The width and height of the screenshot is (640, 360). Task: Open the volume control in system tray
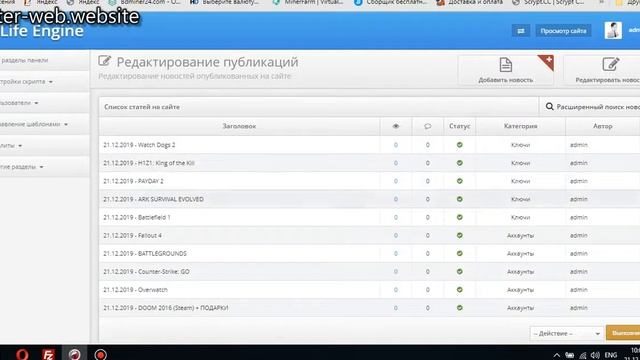[x=595, y=355]
